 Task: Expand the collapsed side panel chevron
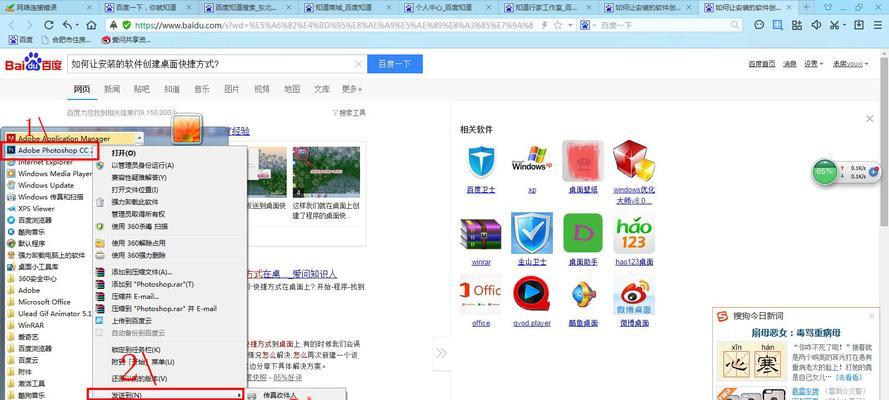pyautogui.click(x=441, y=353)
